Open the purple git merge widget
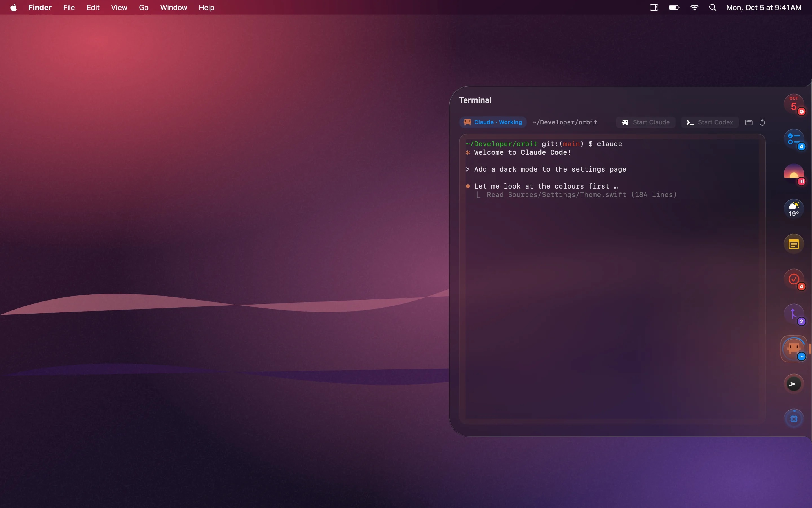This screenshot has width=812, height=508. [x=794, y=314]
